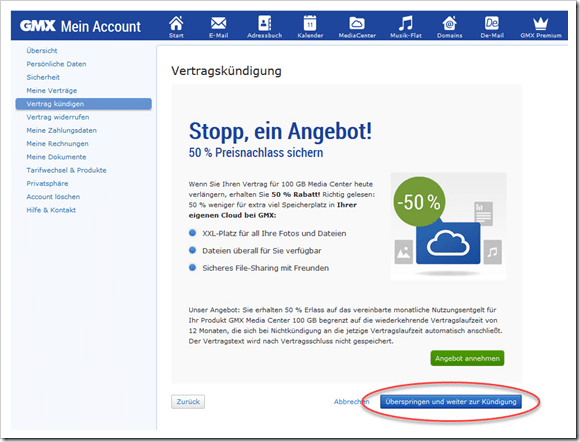
Task: Open Meine Zahlungsdaten in sidebar
Action: click(x=61, y=131)
